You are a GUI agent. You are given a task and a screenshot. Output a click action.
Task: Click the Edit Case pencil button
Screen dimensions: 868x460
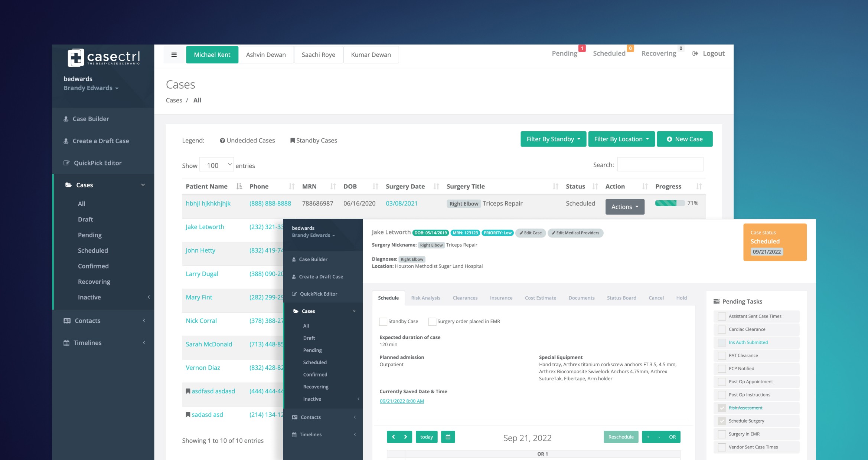coord(531,233)
